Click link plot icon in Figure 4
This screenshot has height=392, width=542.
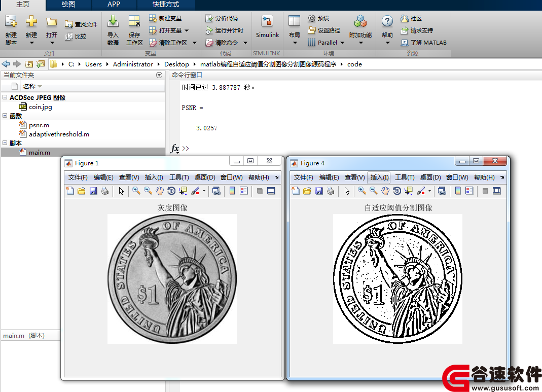(442, 191)
